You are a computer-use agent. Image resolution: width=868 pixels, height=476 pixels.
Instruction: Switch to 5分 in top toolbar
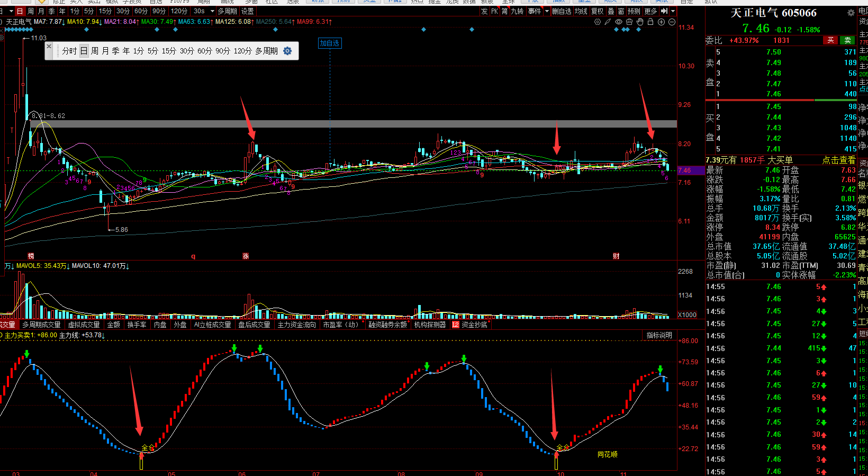click(89, 11)
